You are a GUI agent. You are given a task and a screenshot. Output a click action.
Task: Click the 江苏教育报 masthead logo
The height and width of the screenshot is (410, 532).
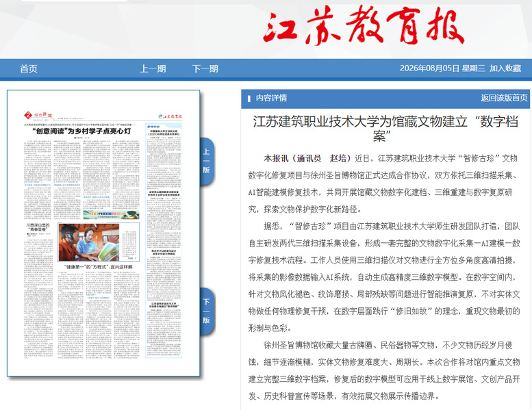pyautogui.click(x=364, y=25)
